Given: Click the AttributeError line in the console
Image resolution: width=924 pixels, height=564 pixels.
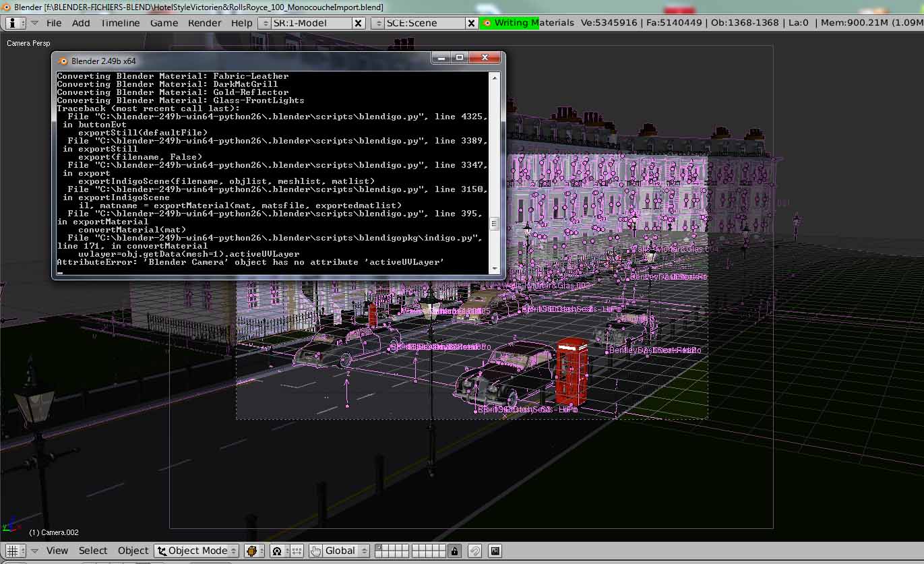Looking at the screenshot, I should click(x=251, y=262).
